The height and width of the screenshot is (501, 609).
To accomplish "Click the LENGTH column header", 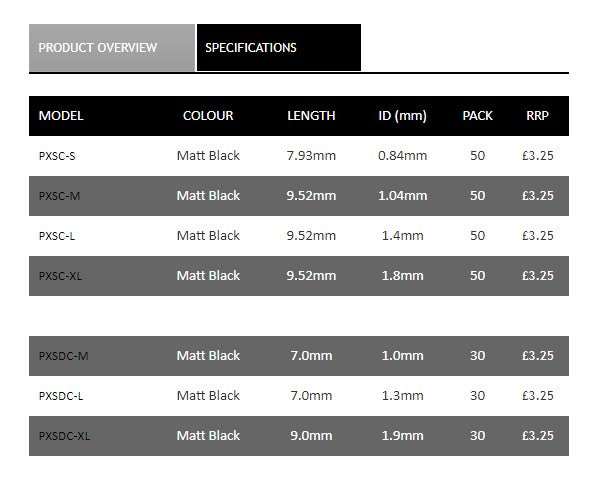I will 311,116.
